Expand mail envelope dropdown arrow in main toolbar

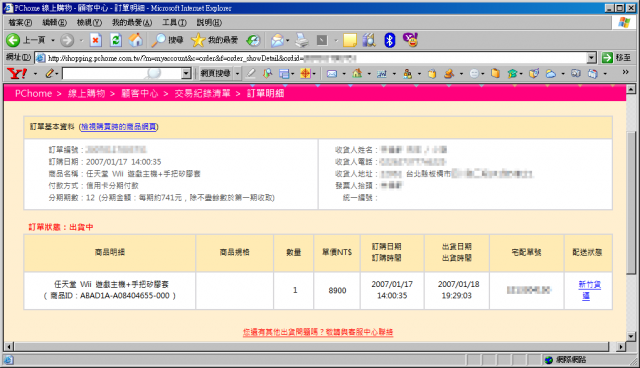point(287,40)
